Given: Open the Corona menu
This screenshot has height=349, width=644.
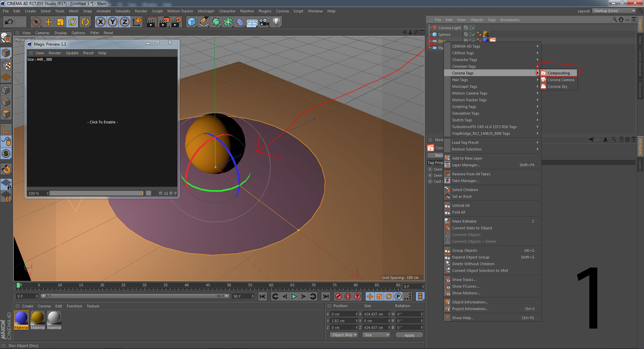Looking at the screenshot, I should coord(282,11).
